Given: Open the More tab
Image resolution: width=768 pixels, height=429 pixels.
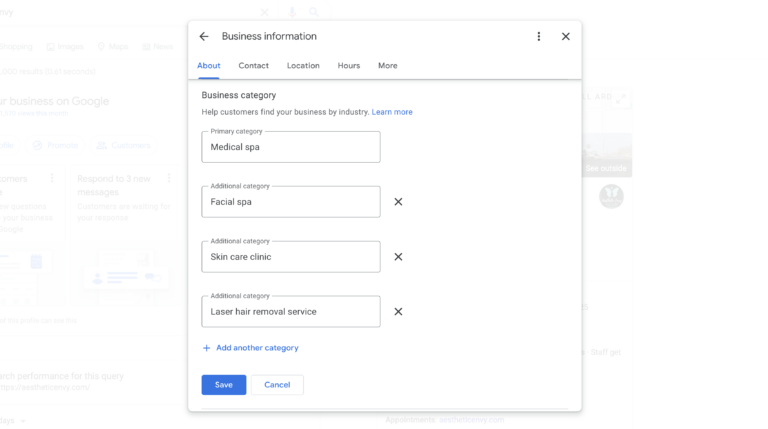Looking at the screenshot, I should click(x=387, y=66).
